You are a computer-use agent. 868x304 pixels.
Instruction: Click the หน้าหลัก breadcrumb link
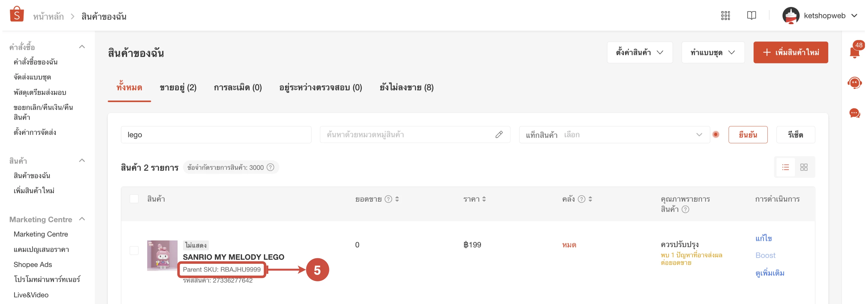coord(48,16)
